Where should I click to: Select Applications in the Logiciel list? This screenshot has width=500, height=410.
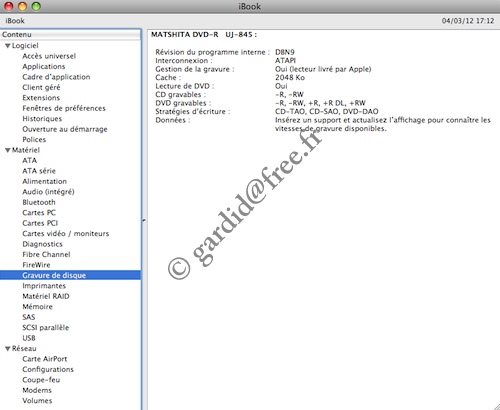44,66
